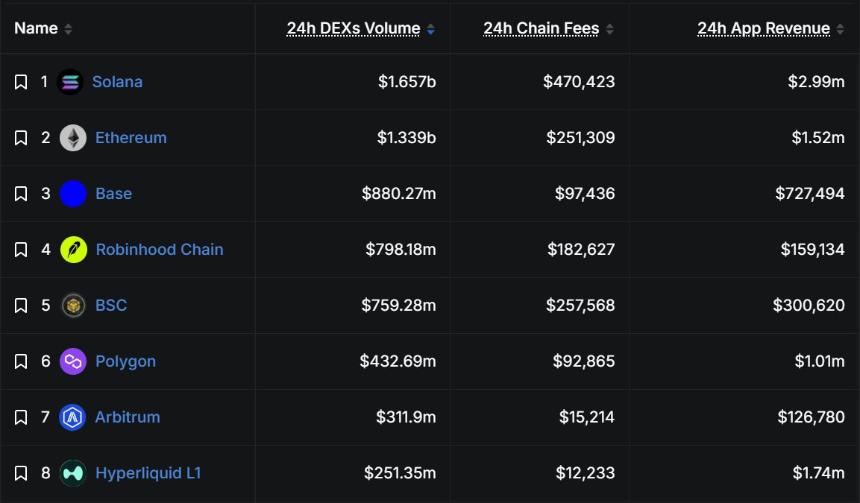Image resolution: width=860 pixels, height=503 pixels.
Task: Toggle bookmark for Ethereum
Action: tap(21, 138)
